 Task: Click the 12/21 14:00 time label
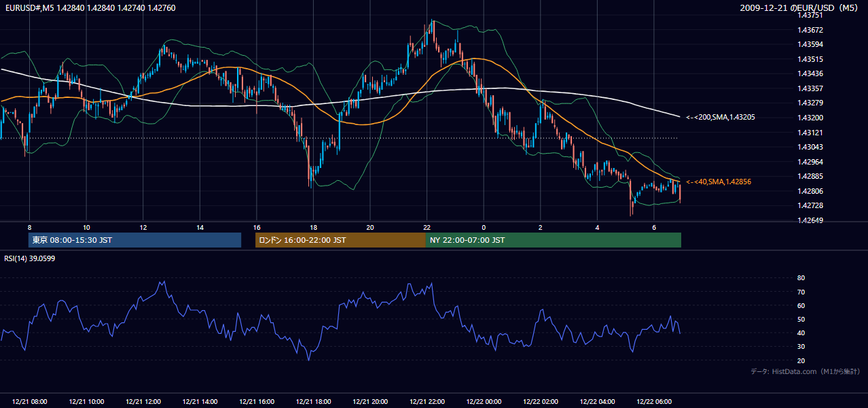pos(200,402)
